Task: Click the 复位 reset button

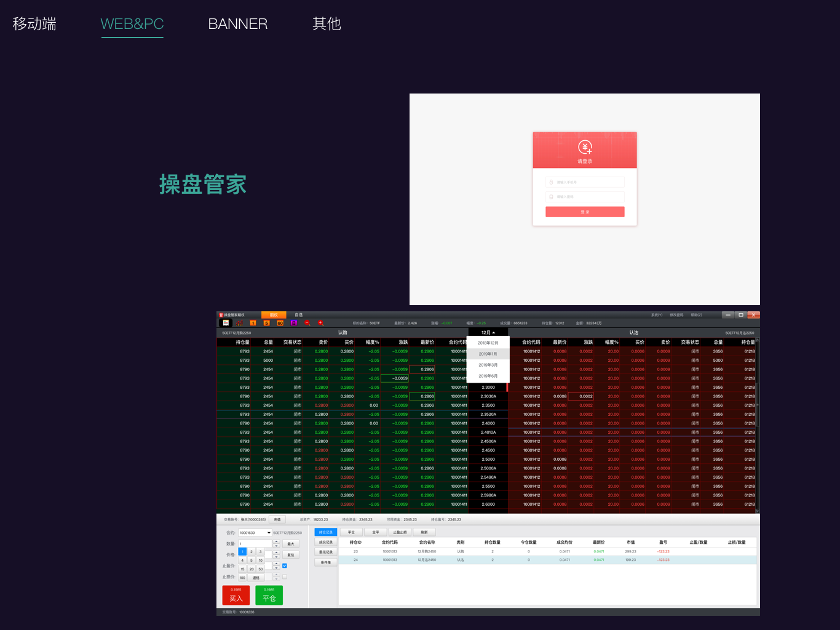Action: point(291,555)
